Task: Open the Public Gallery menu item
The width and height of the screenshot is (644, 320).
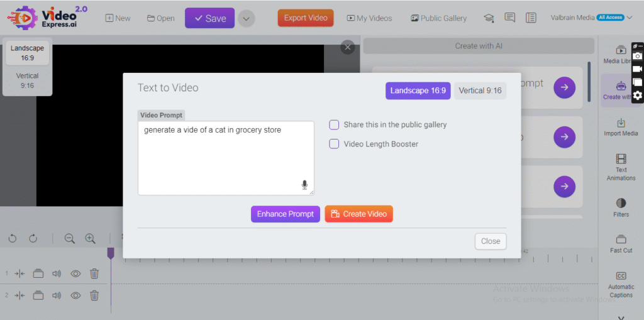Action: click(438, 18)
